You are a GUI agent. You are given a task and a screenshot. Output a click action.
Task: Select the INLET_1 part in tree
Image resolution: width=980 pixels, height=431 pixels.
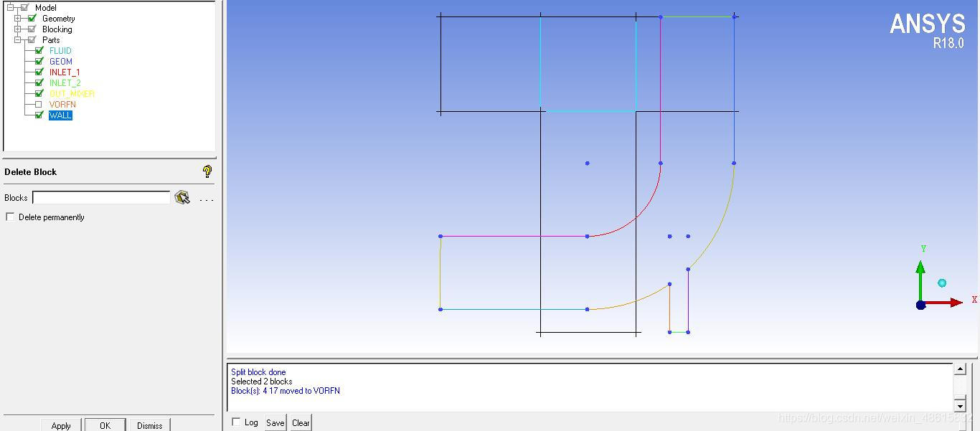[65, 72]
